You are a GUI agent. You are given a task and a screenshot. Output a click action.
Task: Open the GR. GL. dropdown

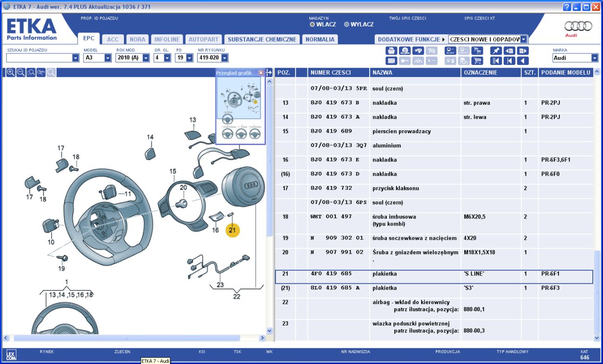click(x=167, y=58)
